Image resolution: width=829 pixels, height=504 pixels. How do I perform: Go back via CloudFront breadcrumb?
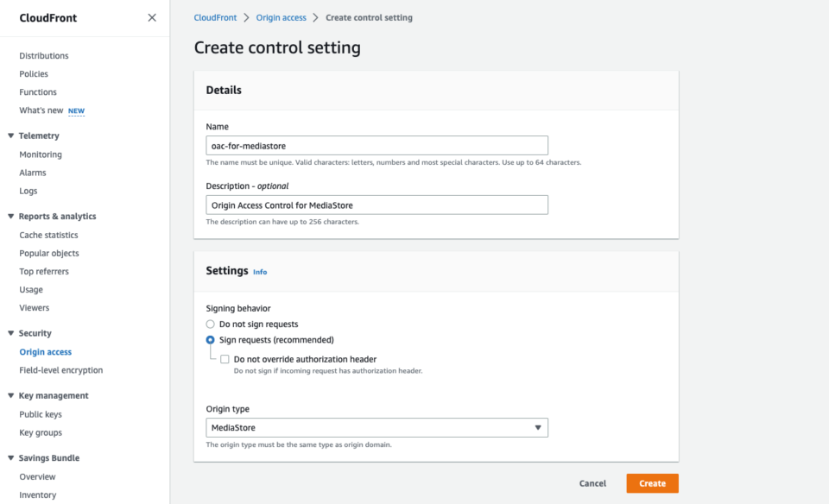pyautogui.click(x=215, y=16)
